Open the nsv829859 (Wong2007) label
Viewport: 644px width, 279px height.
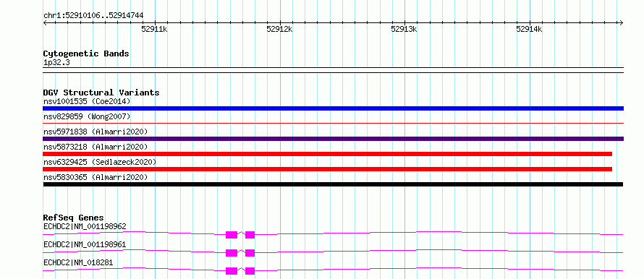click(x=87, y=116)
